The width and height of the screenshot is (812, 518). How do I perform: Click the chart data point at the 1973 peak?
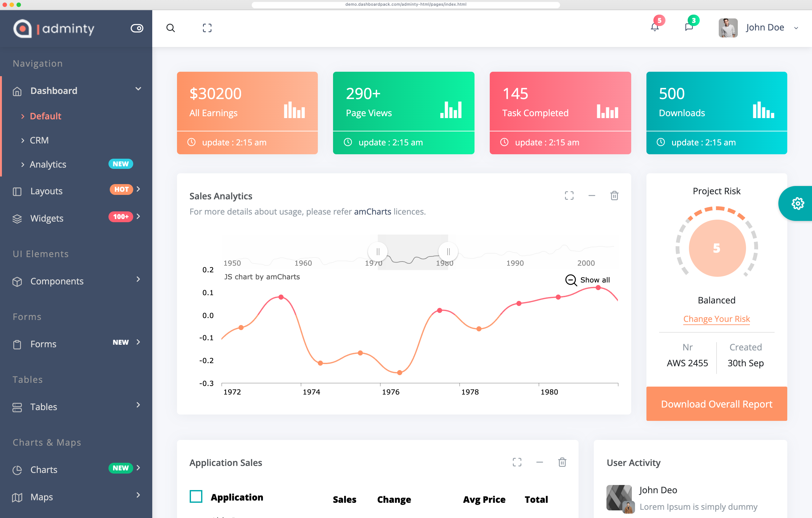click(x=281, y=297)
